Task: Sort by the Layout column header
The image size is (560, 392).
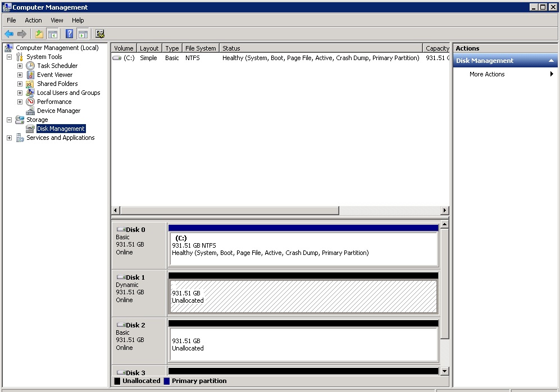Action: point(149,48)
